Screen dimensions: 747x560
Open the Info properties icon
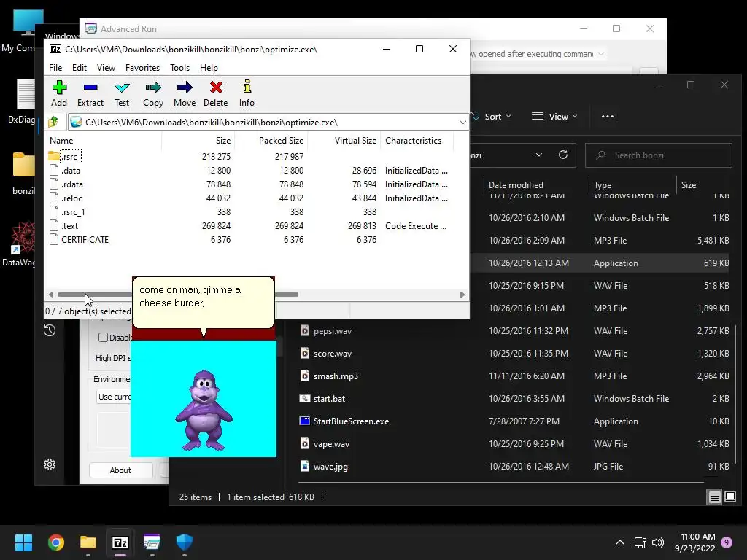point(247,93)
